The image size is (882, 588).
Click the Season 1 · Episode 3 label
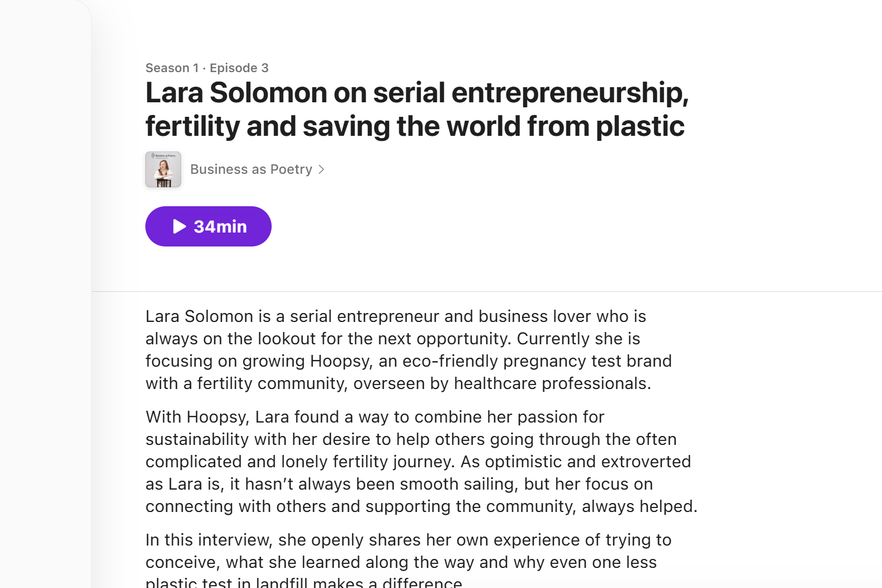tap(207, 68)
